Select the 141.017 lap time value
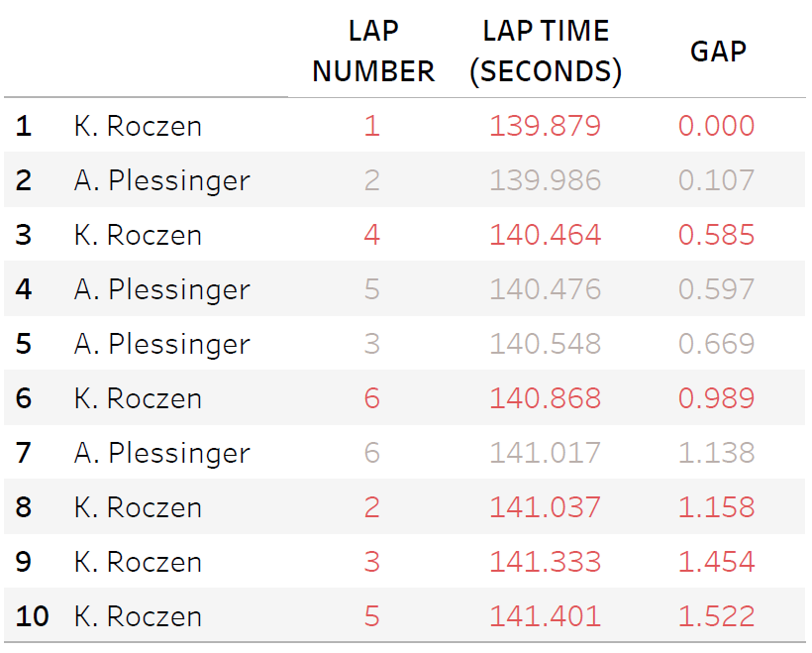The image size is (812, 653). [x=545, y=453]
